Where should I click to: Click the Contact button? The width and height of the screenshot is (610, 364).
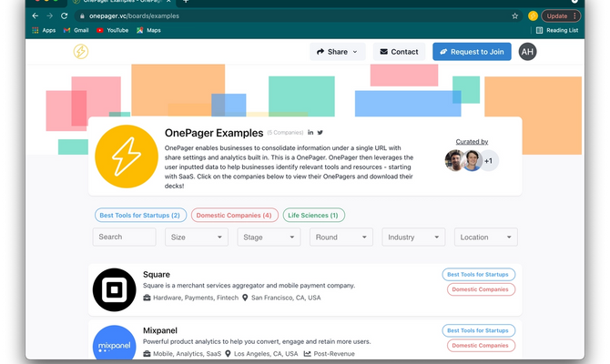[399, 52]
